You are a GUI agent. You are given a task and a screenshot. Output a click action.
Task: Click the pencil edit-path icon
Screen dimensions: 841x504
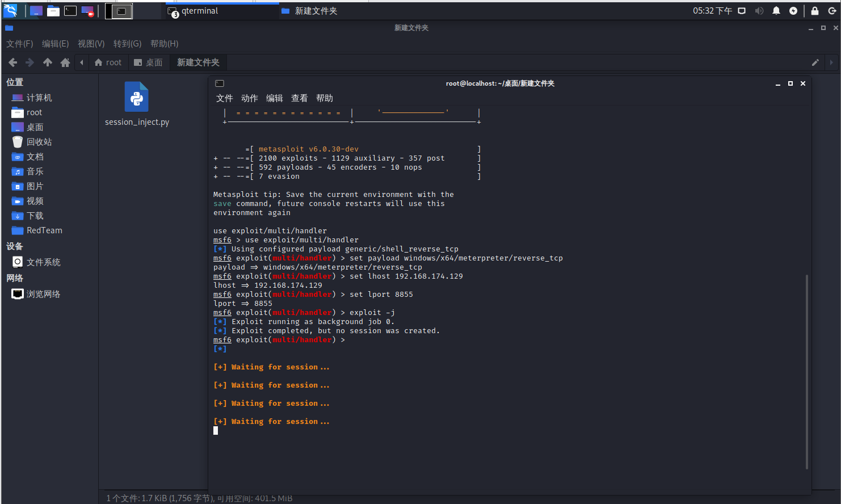click(x=815, y=62)
